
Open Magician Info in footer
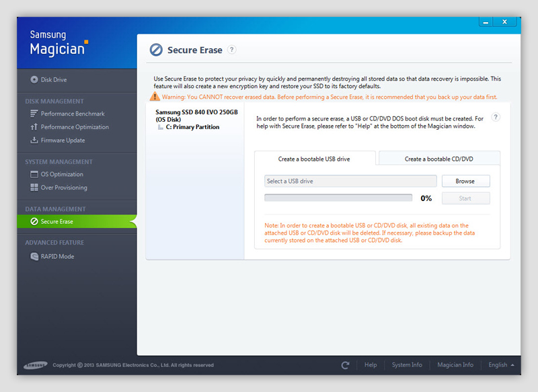455,365
